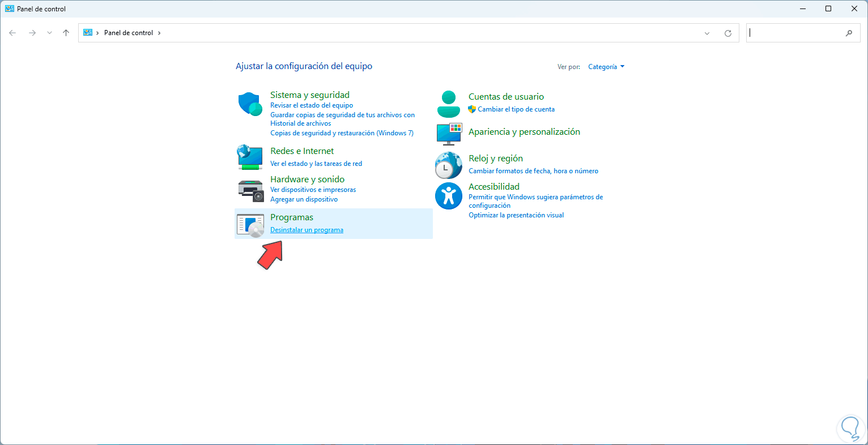Open Redes e Internet

pyautogui.click(x=302, y=151)
